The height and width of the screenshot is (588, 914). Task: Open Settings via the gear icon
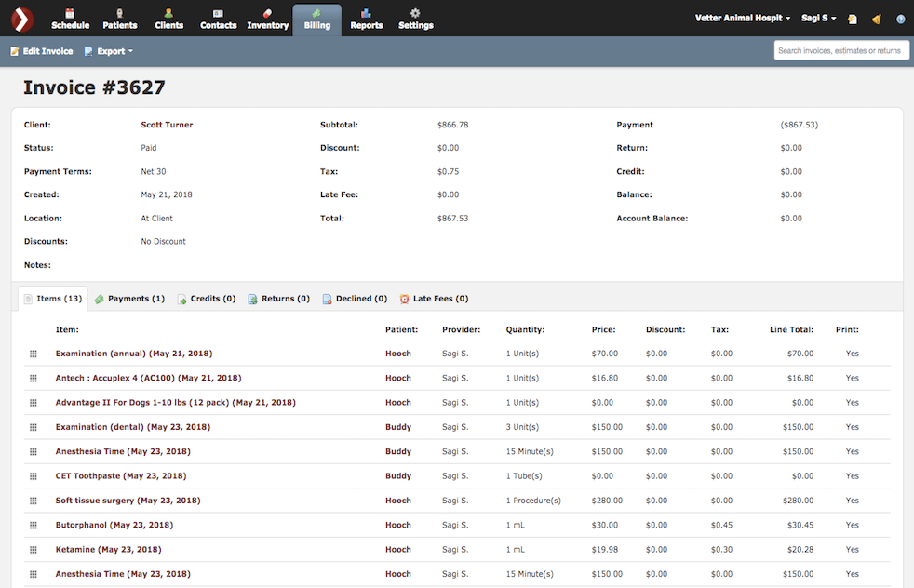coord(415,15)
